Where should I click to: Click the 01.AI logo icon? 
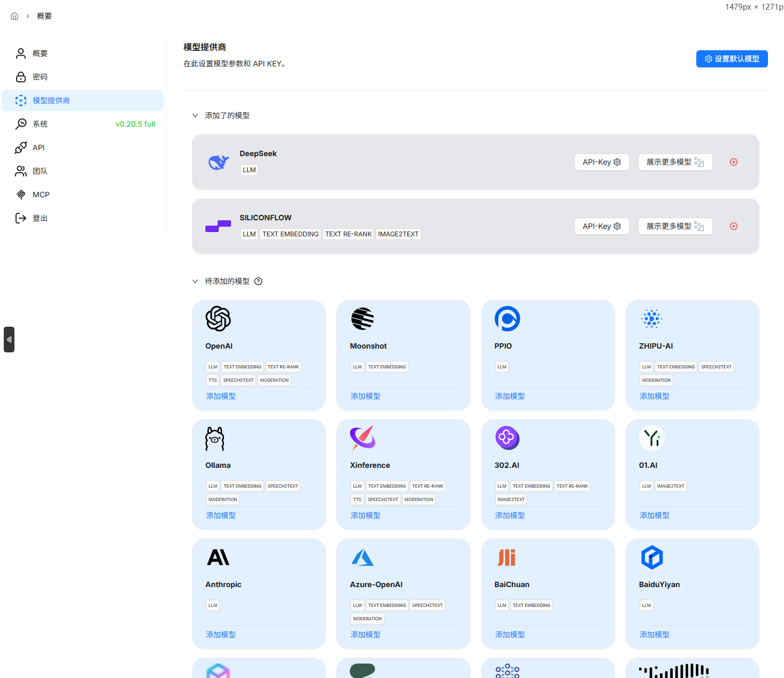pos(652,438)
